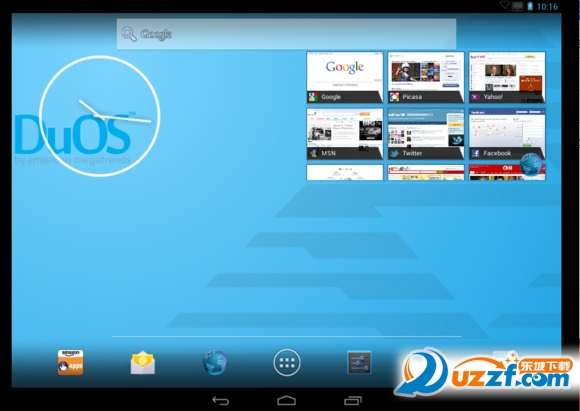Screen dimensions: 580x411
Task: Tap the display monitor status icon
Action: click(517, 6)
